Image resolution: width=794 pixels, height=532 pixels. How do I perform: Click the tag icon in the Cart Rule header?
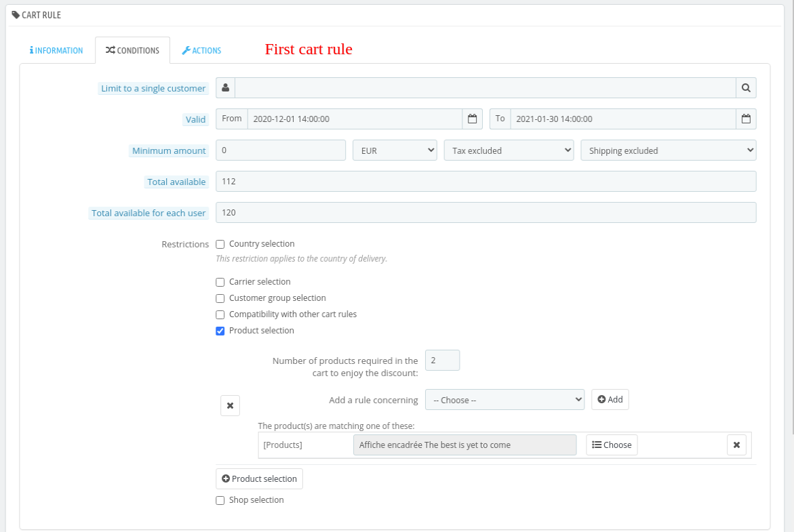[x=16, y=14]
